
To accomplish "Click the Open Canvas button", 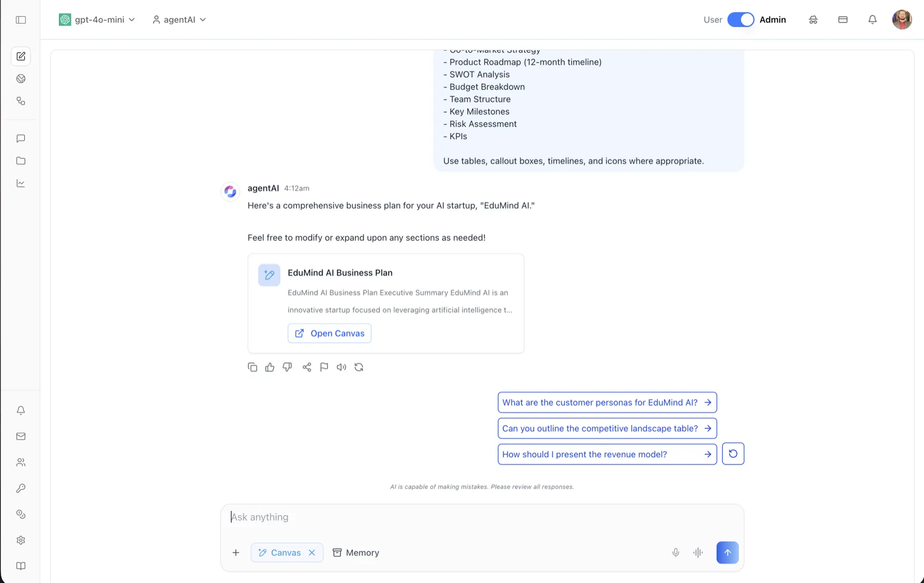I will click(x=329, y=333).
